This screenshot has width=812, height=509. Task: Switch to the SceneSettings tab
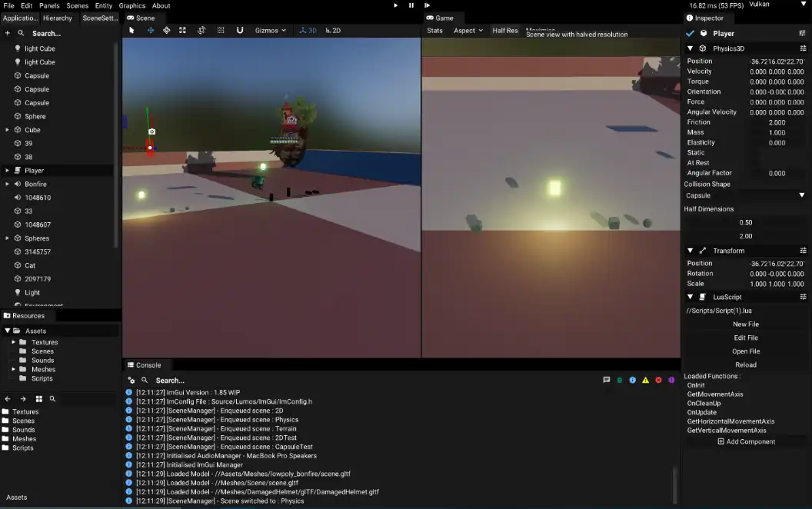[x=100, y=18]
